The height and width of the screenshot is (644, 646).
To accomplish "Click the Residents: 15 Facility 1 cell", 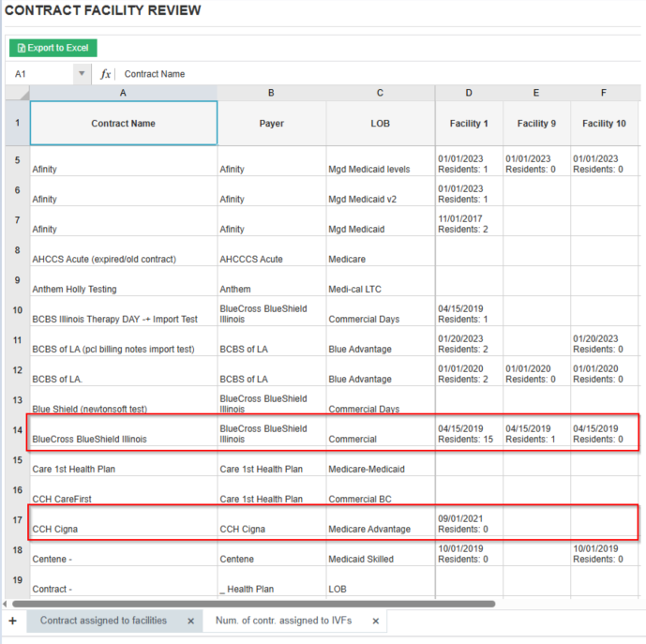I will (469, 430).
